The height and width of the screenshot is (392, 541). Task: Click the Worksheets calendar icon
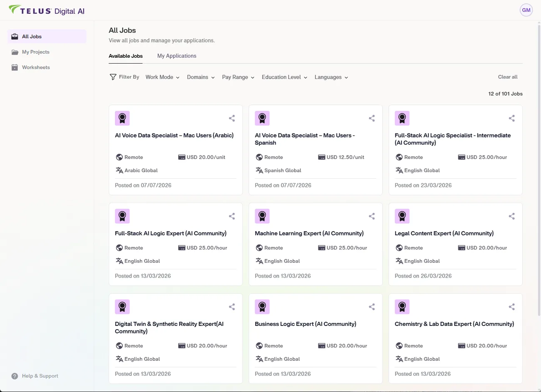tap(15, 67)
